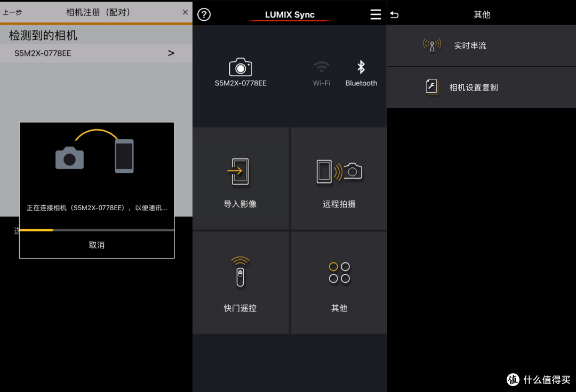The height and width of the screenshot is (392, 576).
Task: Open 远程拍摄 remote shooting tile
Action: [x=339, y=179]
